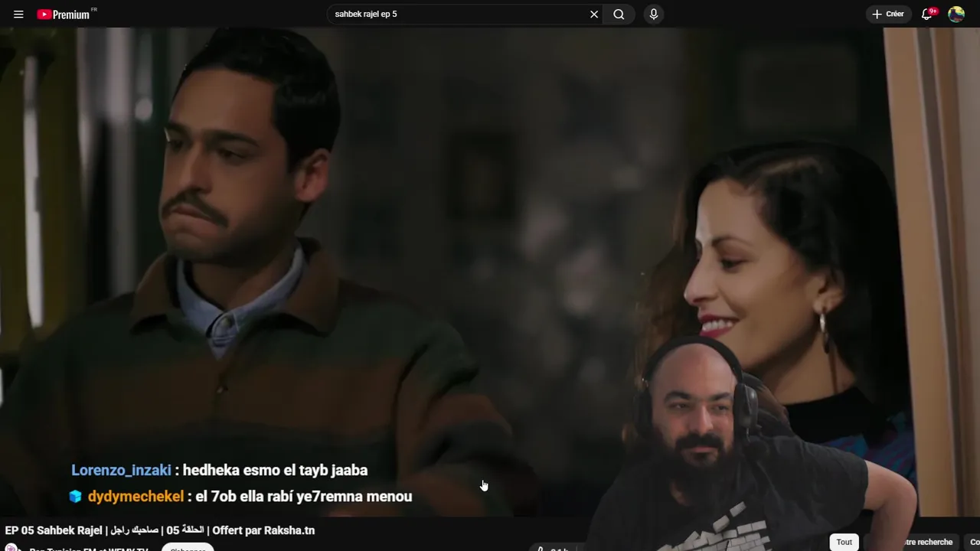Viewport: 980px width, 551px height.
Task: Open the account avatar menu
Action: (x=956, y=14)
